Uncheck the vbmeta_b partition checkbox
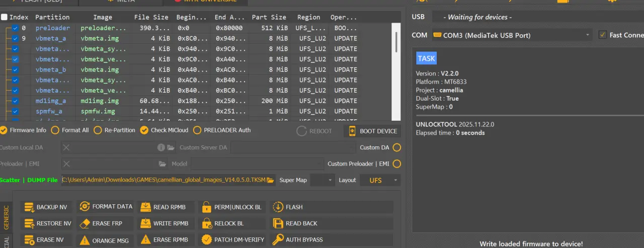This screenshot has height=248, width=644. (x=16, y=70)
